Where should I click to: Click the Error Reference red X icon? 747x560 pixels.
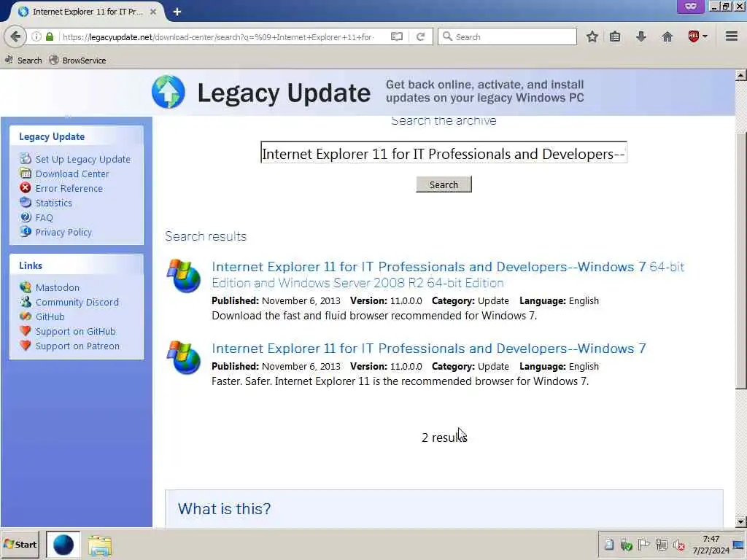coord(26,188)
